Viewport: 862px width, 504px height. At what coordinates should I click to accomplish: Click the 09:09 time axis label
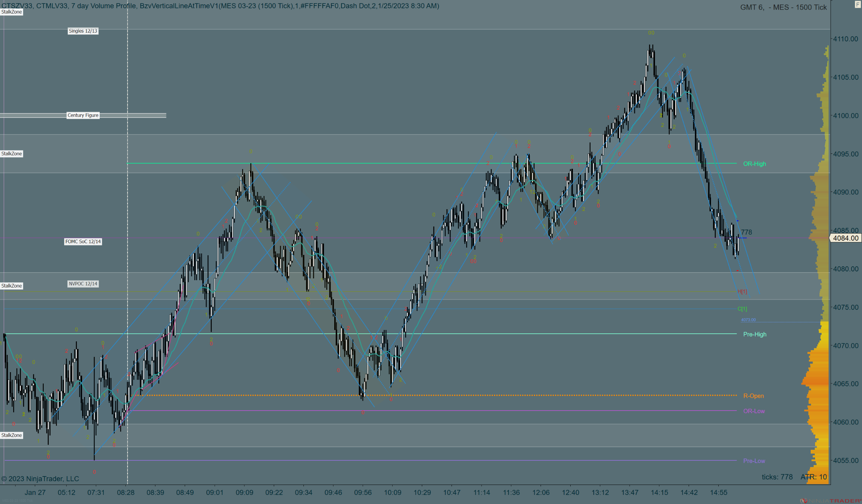tap(244, 493)
